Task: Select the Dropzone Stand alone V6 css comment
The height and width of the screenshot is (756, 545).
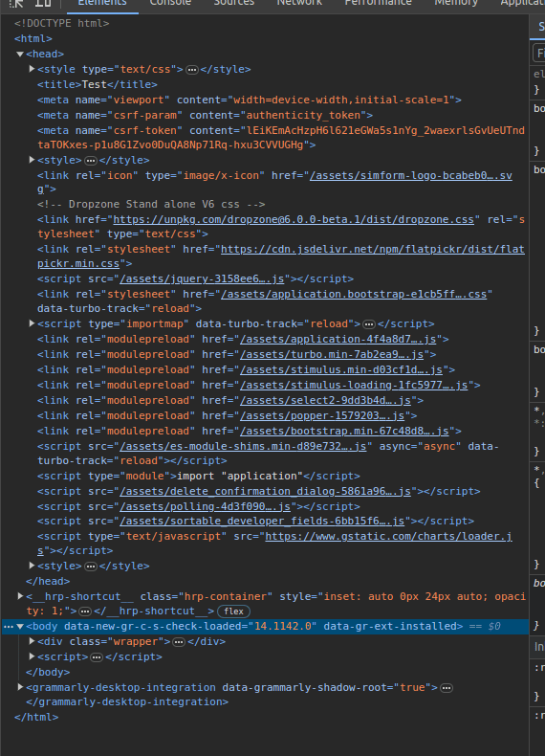Action: pyautogui.click(x=151, y=205)
